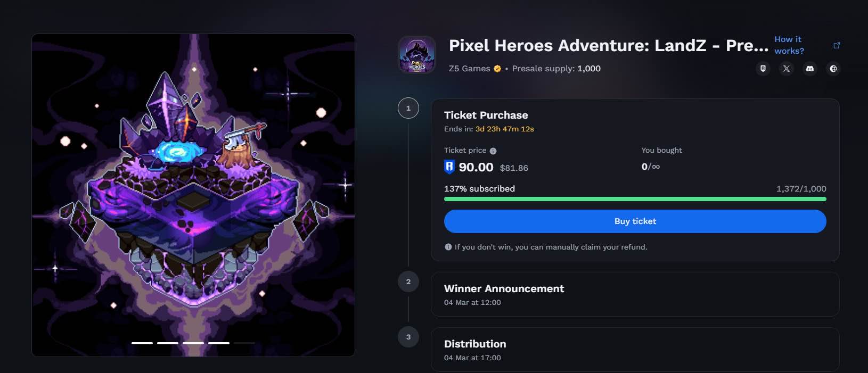
Task: Click the Ticket price info icon
Action: click(x=493, y=151)
